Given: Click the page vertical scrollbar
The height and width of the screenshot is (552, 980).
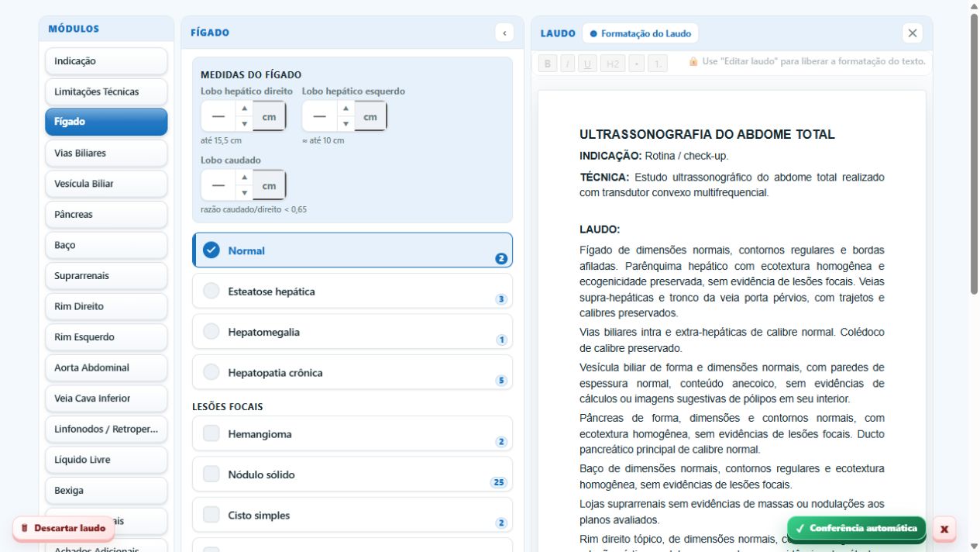Looking at the screenshot, I should coord(974,155).
